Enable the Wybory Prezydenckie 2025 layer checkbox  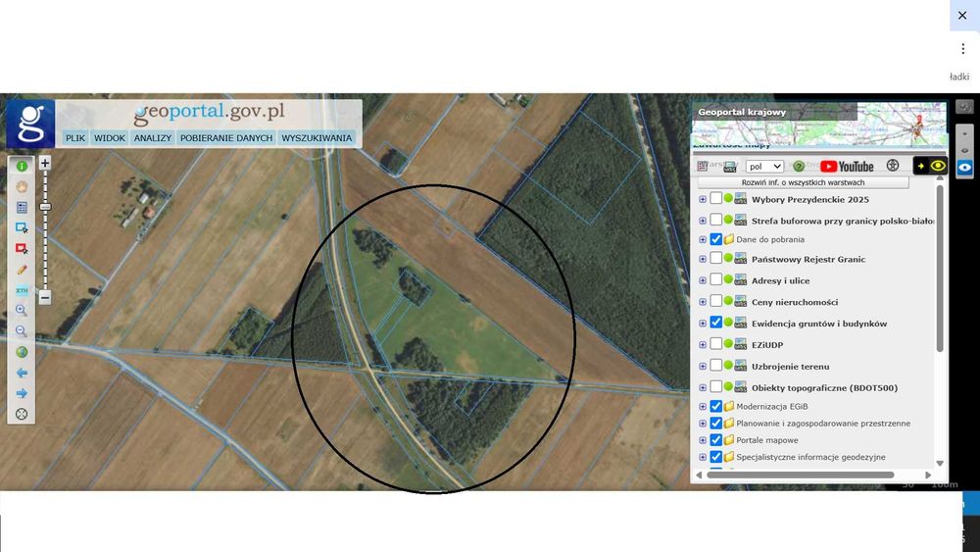click(x=716, y=199)
